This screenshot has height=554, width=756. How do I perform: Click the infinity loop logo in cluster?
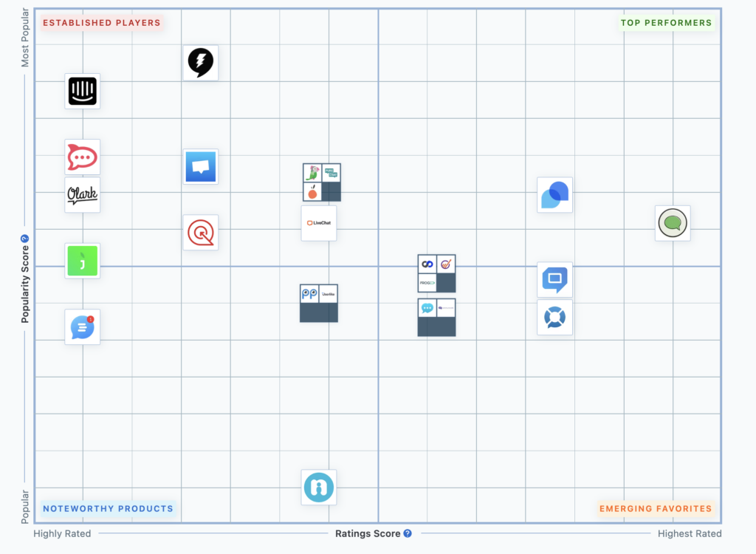coord(427,264)
